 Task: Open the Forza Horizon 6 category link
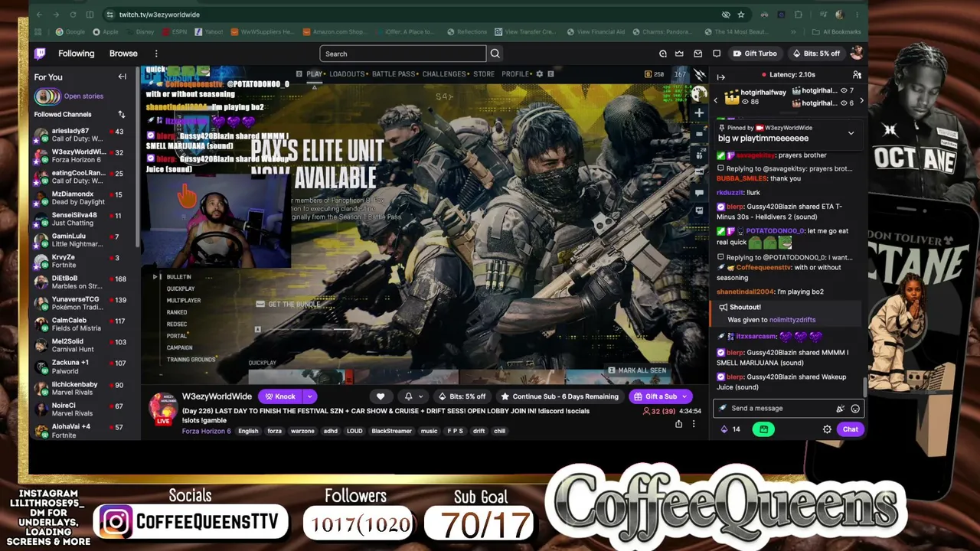[x=206, y=431]
